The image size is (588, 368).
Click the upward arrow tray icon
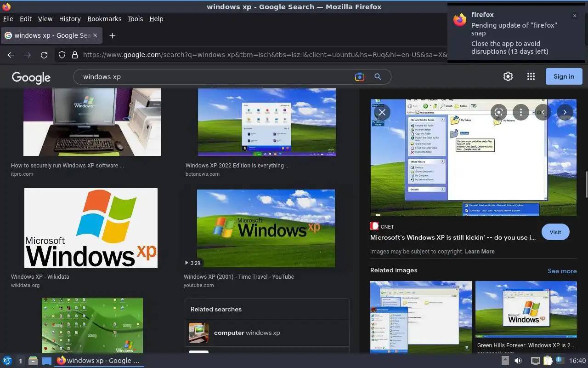[505, 361]
